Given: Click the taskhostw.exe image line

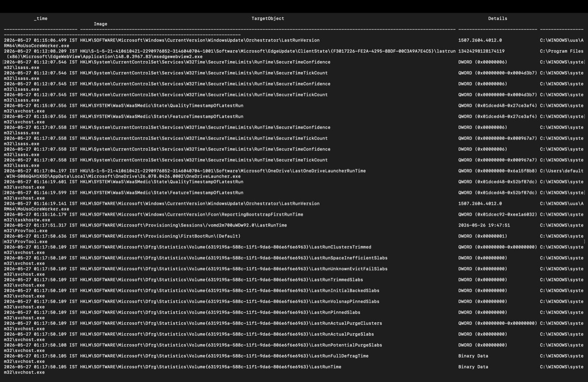Looking at the screenshot, I should pyautogui.click(x=27, y=220).
